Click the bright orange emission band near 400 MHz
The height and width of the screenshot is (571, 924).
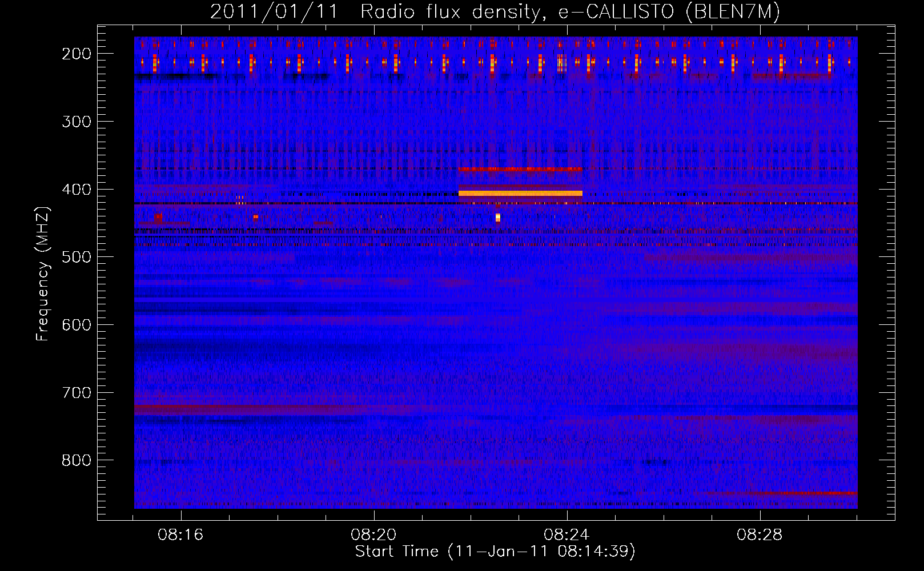[x=520, y=194]
